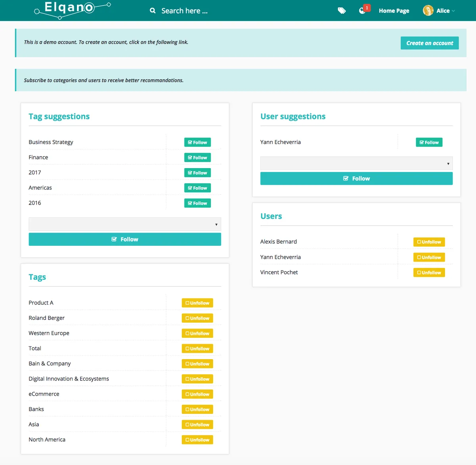Image resolution: width=476 pixels, height=465 pixels.
Task: Follow the Business Strategy tag
Action: 197,142
